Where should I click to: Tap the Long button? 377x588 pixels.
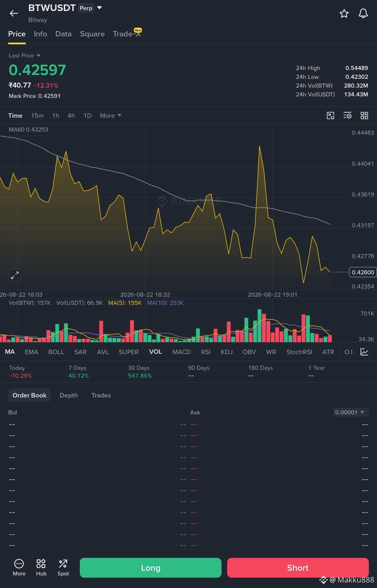tap(150, 568)
